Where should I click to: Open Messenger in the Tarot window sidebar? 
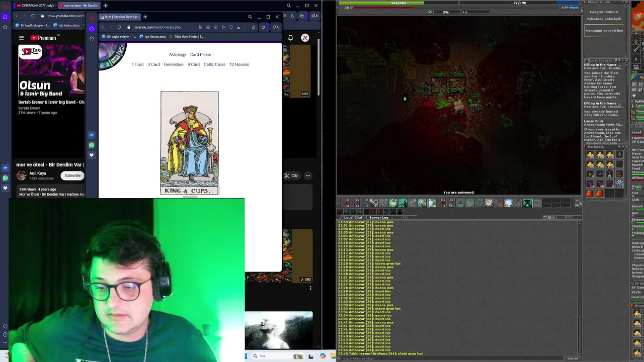[92, 135]
